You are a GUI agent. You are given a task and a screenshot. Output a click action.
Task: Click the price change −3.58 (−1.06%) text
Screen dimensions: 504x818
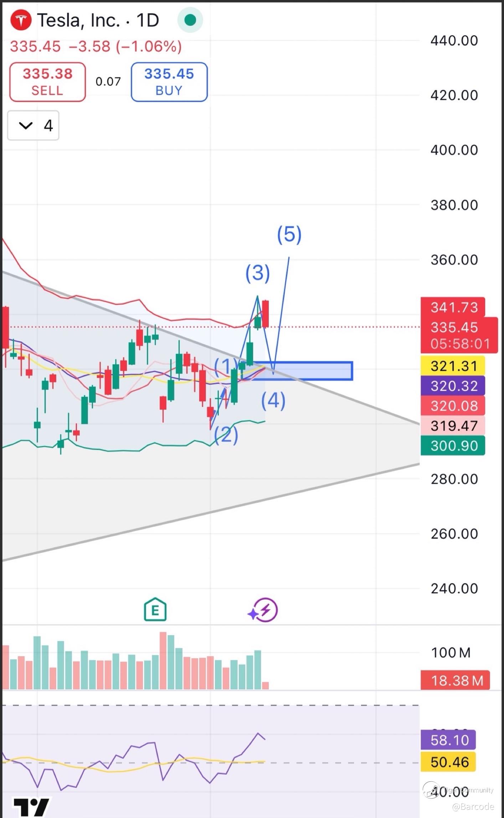[125, 47]
